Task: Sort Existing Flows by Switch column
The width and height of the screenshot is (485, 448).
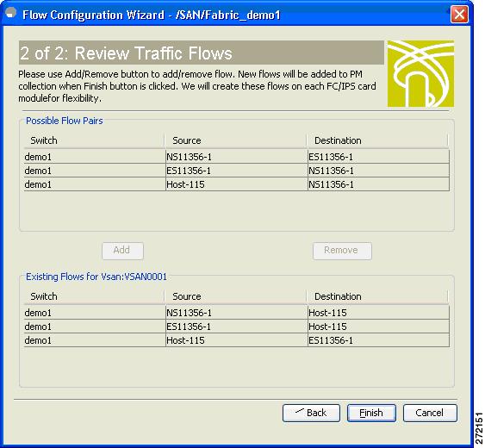Action: click(94, 296)
